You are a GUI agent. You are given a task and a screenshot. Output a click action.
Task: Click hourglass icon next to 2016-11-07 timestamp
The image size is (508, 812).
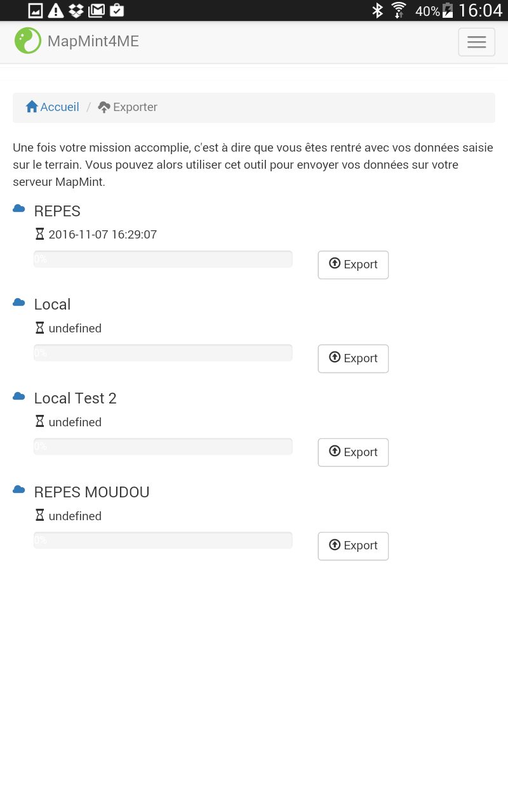pyautogui.click(x=40, y=234)
